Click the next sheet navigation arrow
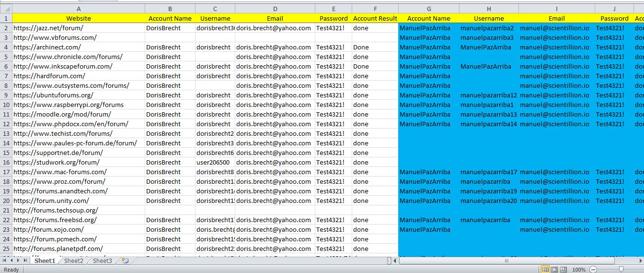The width and height of the screenshot is (644, 273). pyautogui.click(x=18, y=261)
